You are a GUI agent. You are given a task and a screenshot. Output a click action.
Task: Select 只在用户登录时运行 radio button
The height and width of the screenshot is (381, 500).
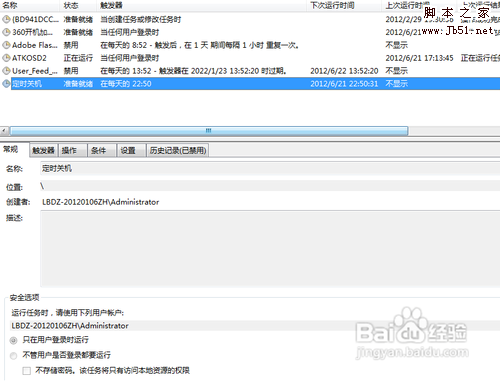(13, 340)
